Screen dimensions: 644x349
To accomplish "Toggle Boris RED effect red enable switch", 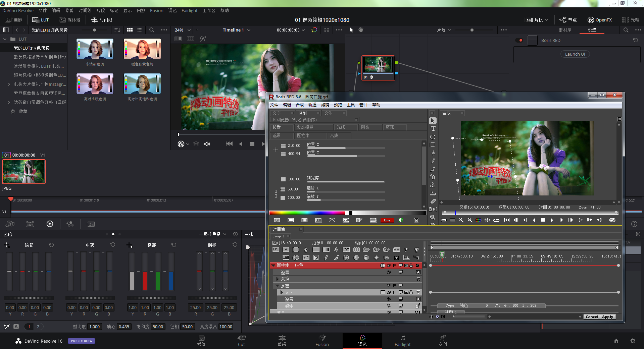I will pos(519,40).
